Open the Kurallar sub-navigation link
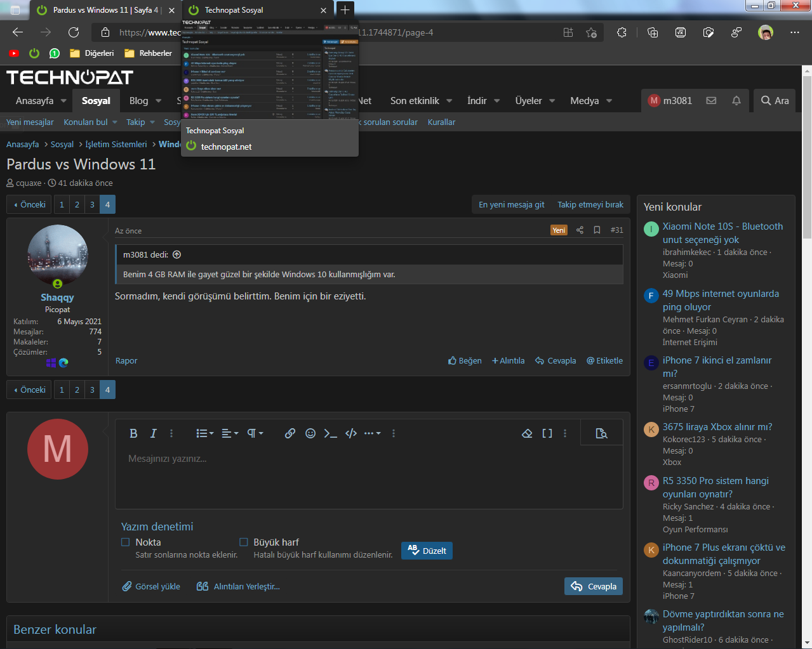 [441, 122]
